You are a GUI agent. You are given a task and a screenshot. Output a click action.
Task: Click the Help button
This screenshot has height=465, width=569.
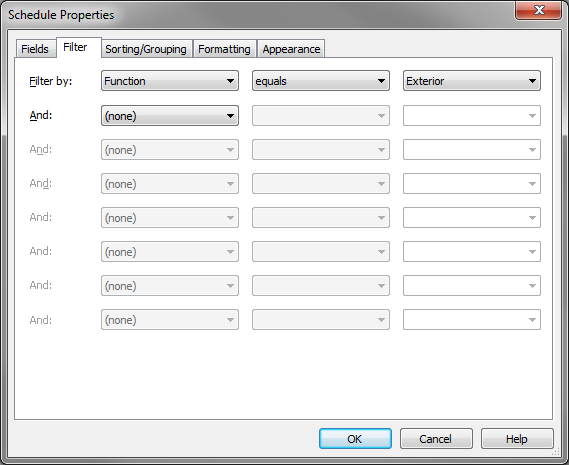[x=517, y=439]
